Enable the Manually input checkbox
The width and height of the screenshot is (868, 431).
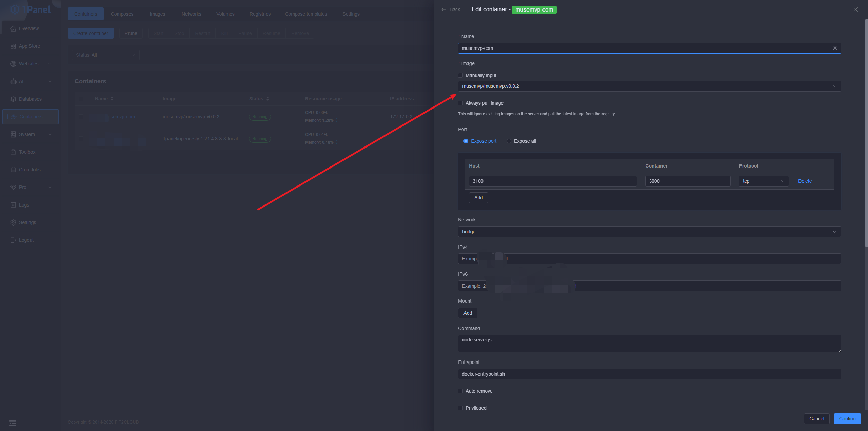point(460,75)
